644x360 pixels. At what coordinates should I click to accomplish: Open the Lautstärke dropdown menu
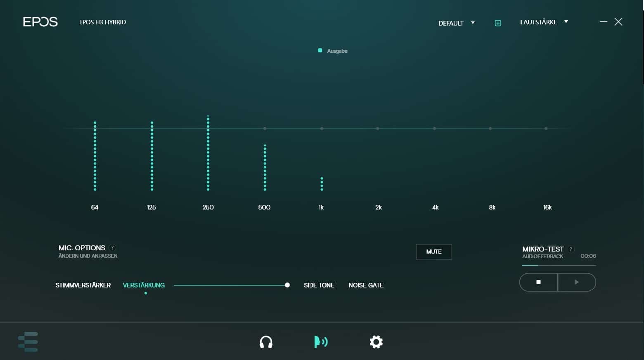click(x=544, y=22)
